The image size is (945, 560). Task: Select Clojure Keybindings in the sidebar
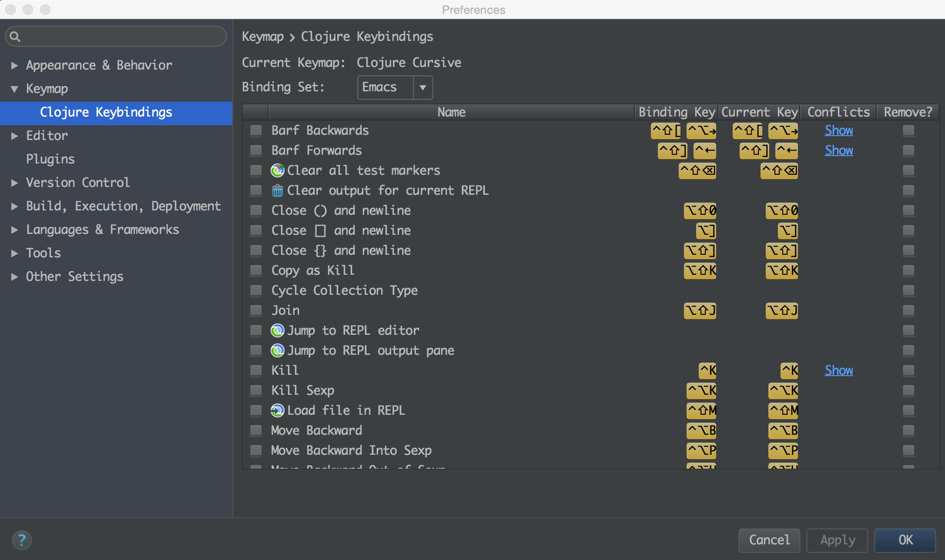pyautogui.click(x=116, y=113)
